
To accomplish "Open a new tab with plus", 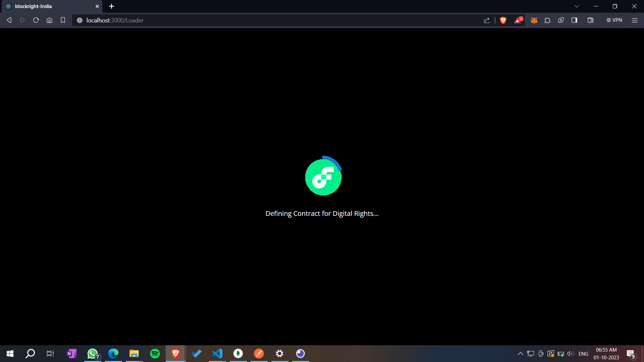I will (x=112, y=6).
